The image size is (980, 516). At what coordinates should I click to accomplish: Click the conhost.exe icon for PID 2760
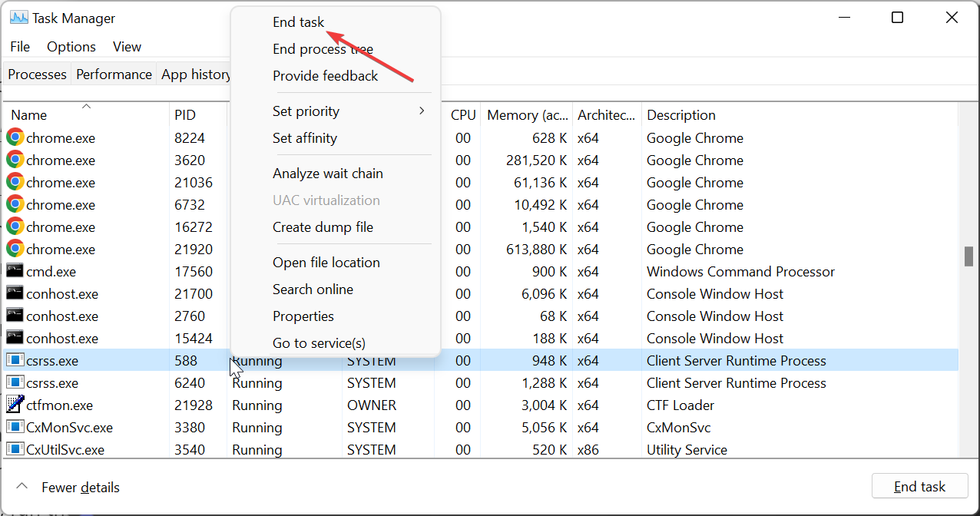tap(15, 316)
